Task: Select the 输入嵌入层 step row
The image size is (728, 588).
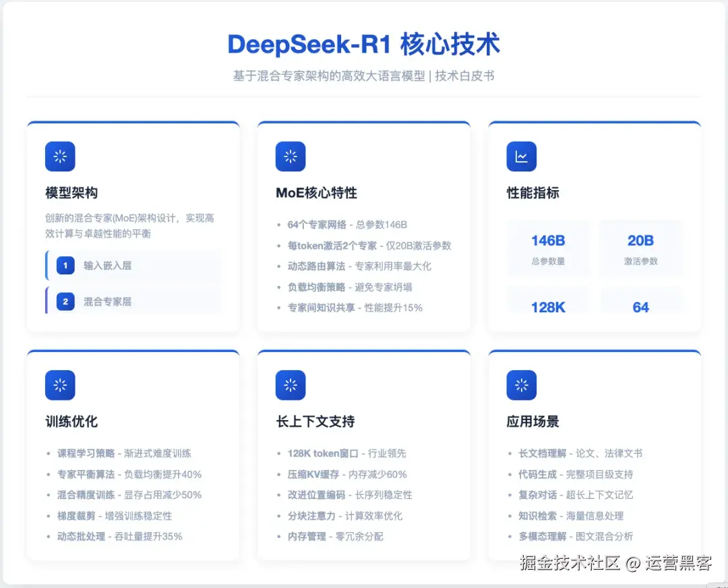Action: 133,265
